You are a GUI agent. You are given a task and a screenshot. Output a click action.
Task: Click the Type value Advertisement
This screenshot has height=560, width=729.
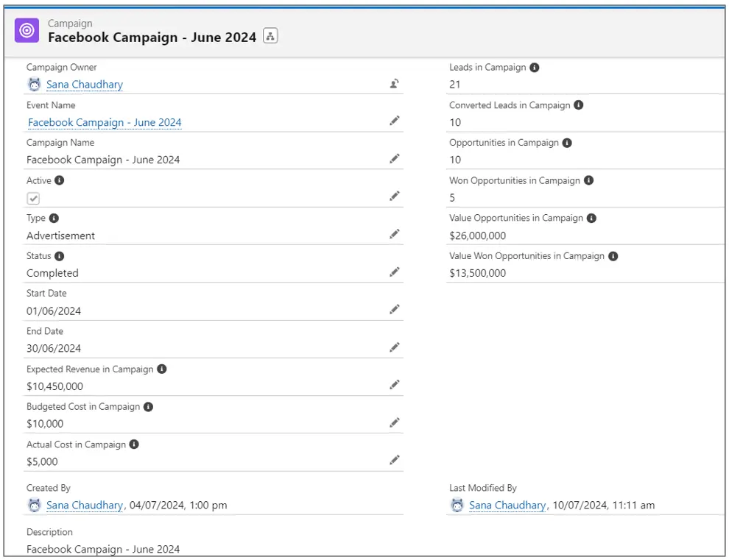pyautogui.click(x=60, y=235)
